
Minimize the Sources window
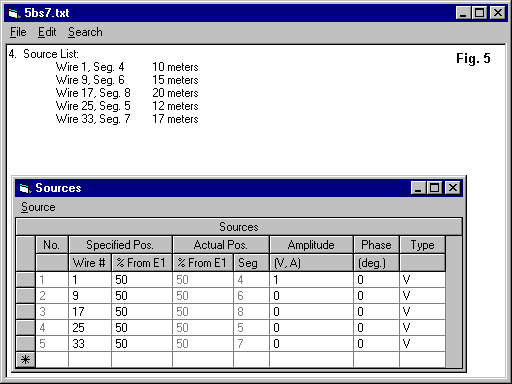[x=418, y=188]
